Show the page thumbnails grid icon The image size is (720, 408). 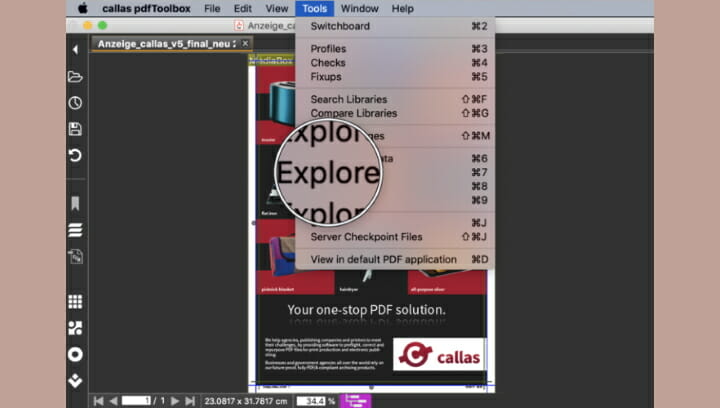[75, 302]
